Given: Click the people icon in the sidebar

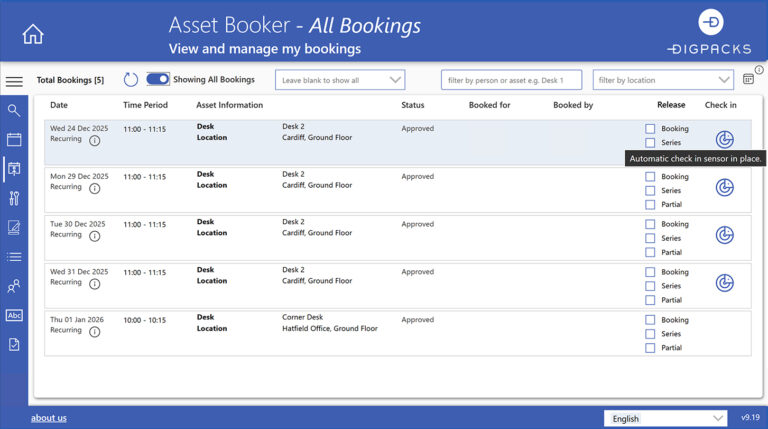Looking at the screenshot, I should tap(14, 286).
